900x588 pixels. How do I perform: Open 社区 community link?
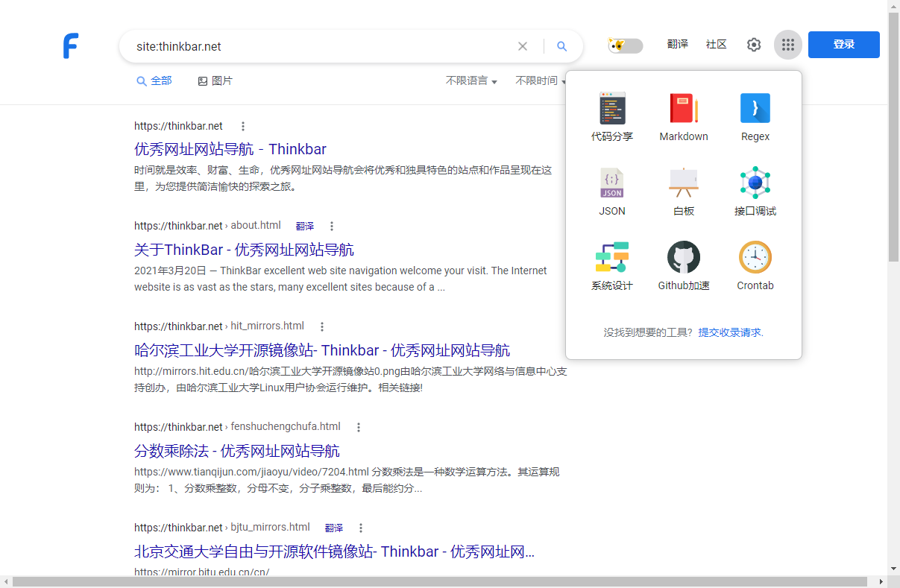click(x=717, y=45)
